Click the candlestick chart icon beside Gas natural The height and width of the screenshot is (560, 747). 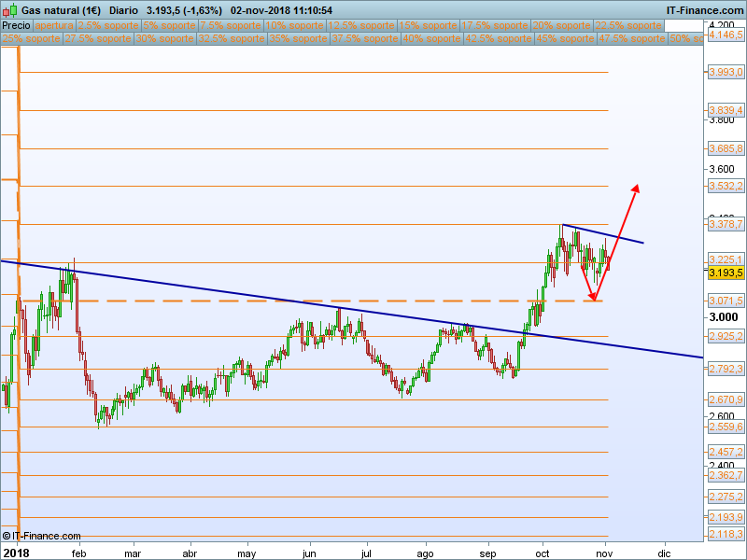coord(9,10)
